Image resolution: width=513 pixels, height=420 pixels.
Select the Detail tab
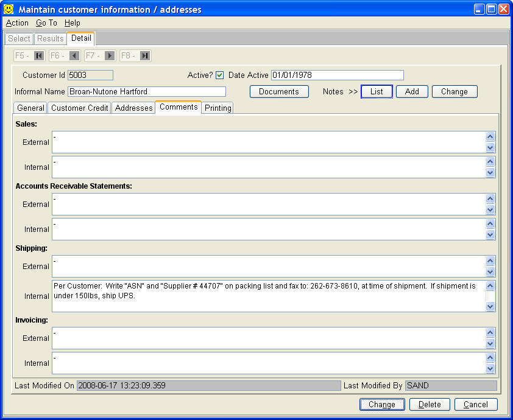click(81, 38)
